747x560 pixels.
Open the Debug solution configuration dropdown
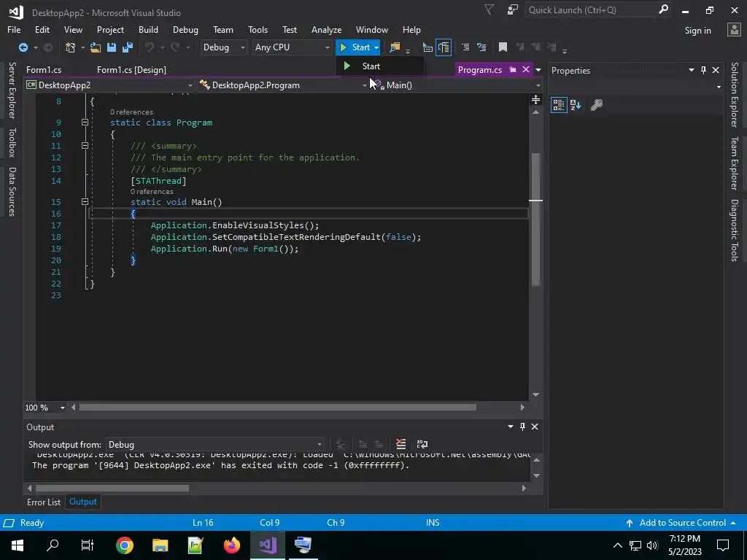223,47
